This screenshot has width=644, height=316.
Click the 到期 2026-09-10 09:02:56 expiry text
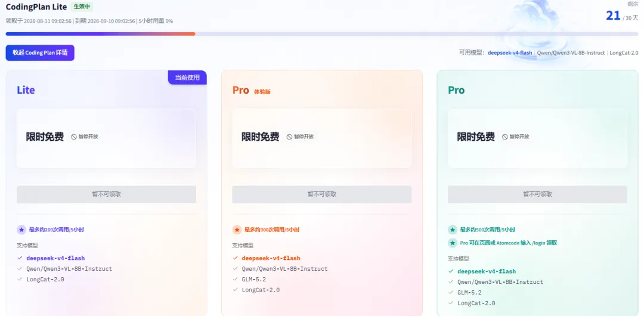click(105, 21)
